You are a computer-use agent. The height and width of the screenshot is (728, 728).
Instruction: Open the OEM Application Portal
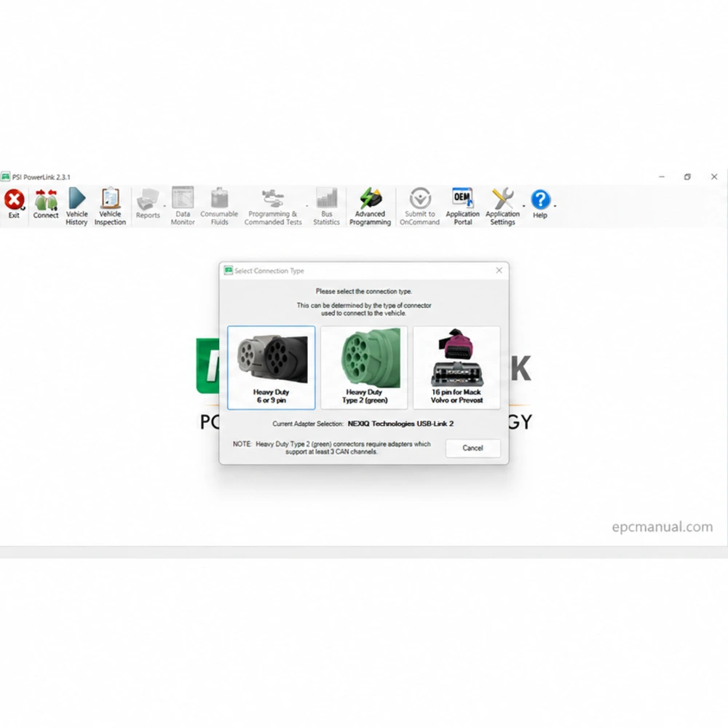pos(462,206)
